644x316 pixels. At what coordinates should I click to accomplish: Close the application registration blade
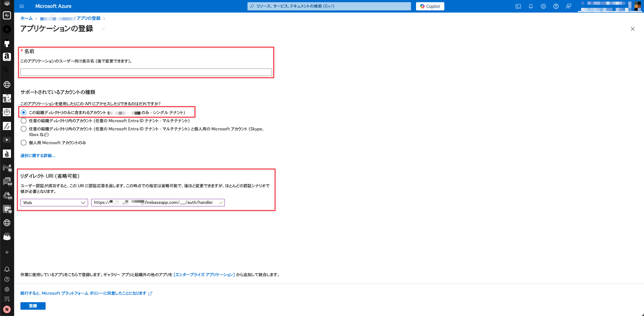coord(633,29)
